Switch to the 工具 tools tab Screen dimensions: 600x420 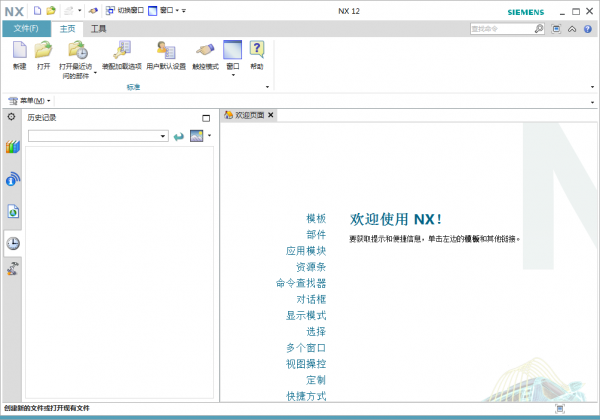[x=98, y=29]
